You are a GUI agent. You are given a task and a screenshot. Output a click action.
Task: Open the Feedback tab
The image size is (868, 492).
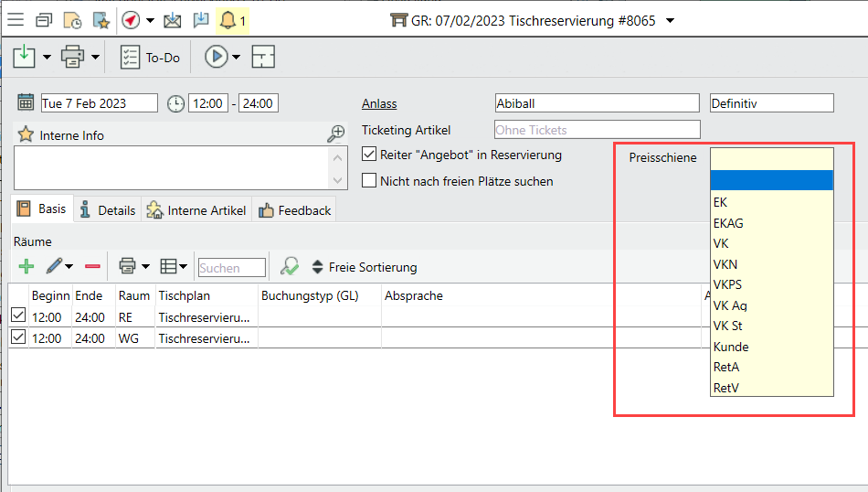294,210
